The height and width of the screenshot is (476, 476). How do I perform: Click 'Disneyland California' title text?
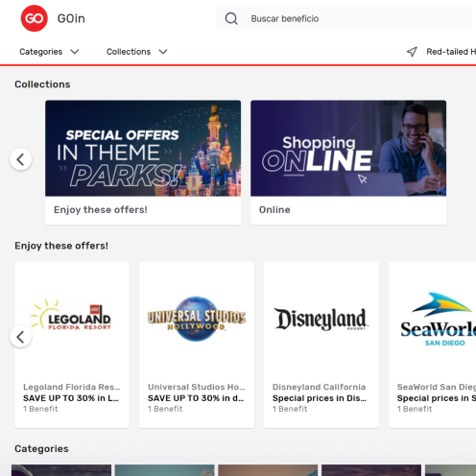(319, 387)
